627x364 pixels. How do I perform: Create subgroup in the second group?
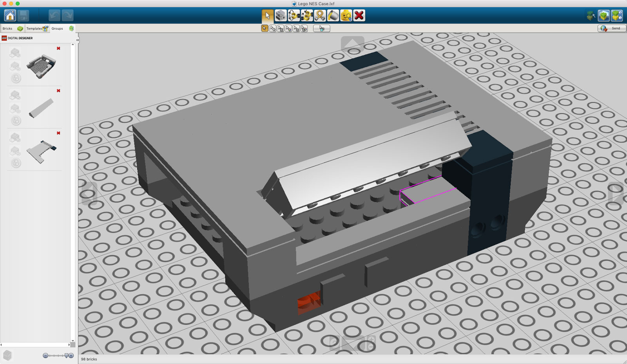(x=16, y=121)
